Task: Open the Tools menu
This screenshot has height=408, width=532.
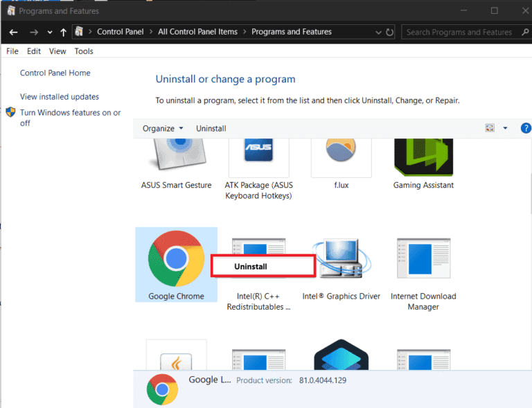Action: coord(84,51)
